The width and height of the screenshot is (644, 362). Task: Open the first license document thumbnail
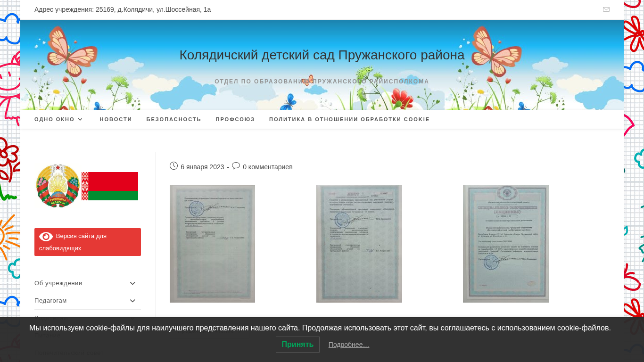pyautogui.click(x=212, y=244)
